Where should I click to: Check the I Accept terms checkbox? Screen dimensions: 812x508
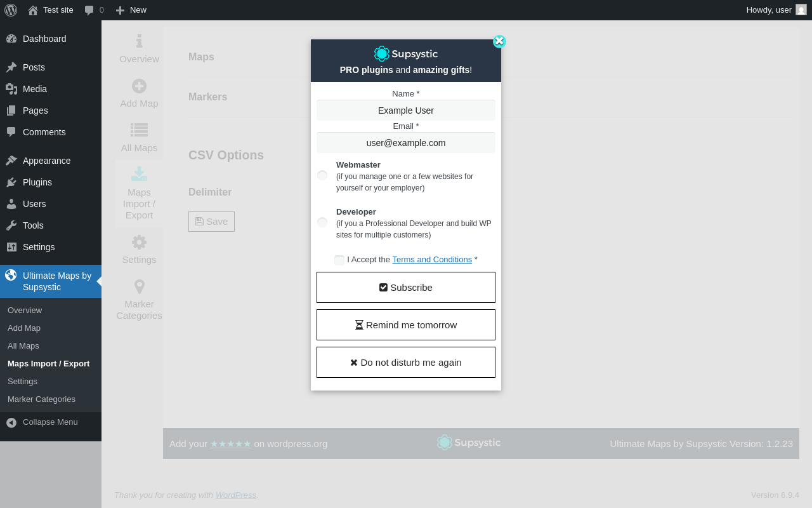[x=339, y=260]
